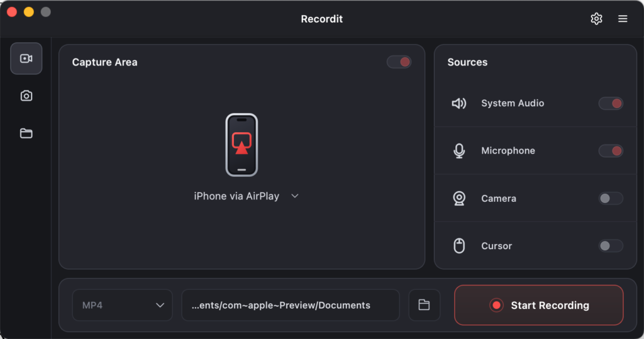Disable System Audio recording
This screenshot has width=644, height=339.
(x=611, y=103)
